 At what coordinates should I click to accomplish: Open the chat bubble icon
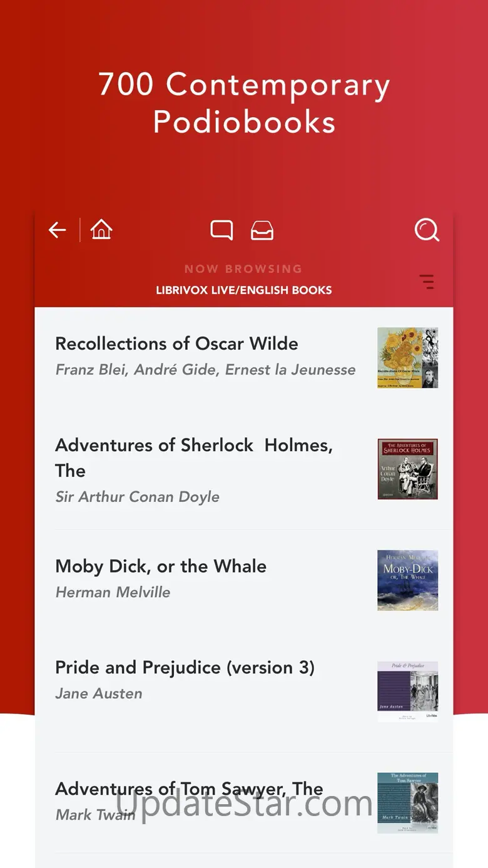(x=221, y=230)
